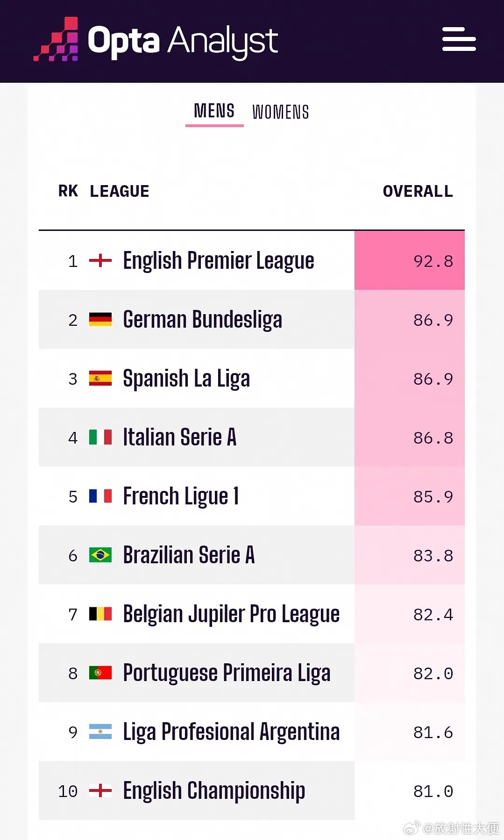Sort by the LEAGUE column header
This screenshot has width=504, height=840.
pos(120,191)
